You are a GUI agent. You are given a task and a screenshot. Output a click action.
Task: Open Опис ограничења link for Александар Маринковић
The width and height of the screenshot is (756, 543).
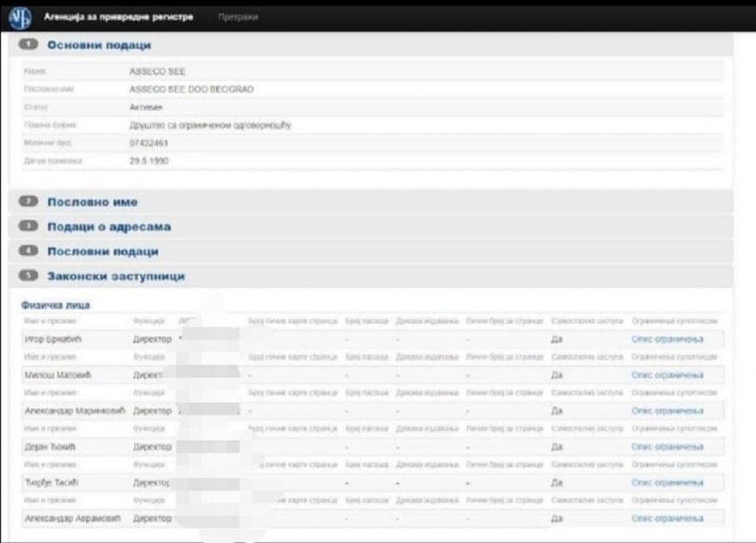point(667,411)
